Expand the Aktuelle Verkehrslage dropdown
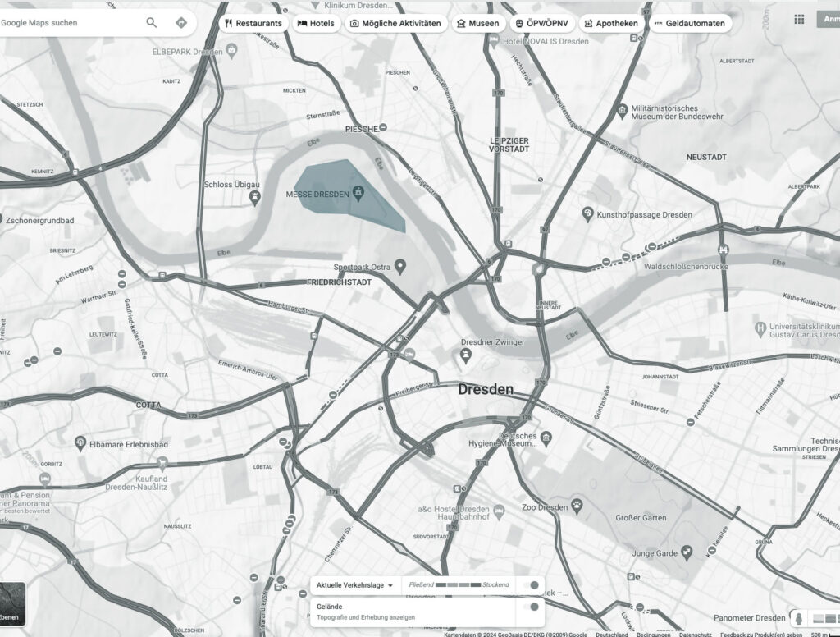 (355, 585)
